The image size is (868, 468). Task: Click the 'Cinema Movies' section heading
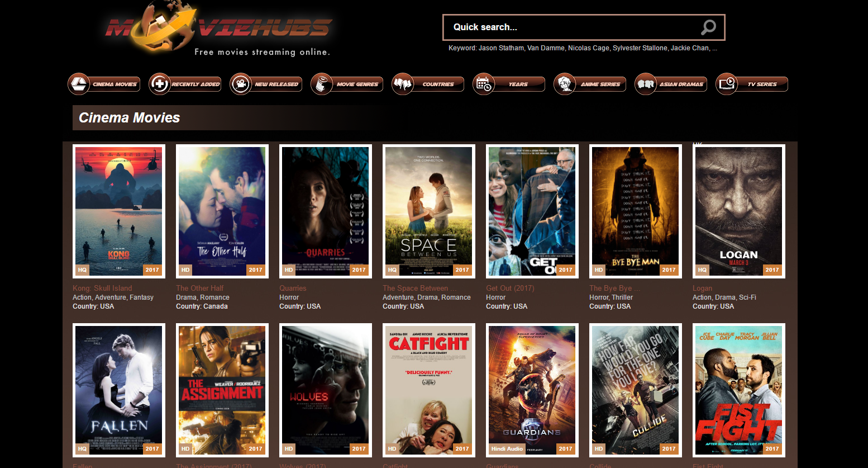coord(129,117)
